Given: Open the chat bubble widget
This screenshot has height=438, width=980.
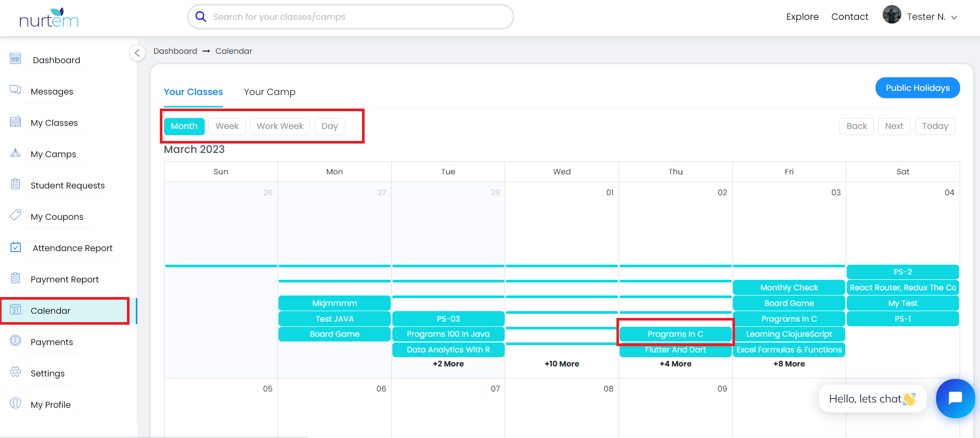Looking at the screenshot, I should (955, 398).
